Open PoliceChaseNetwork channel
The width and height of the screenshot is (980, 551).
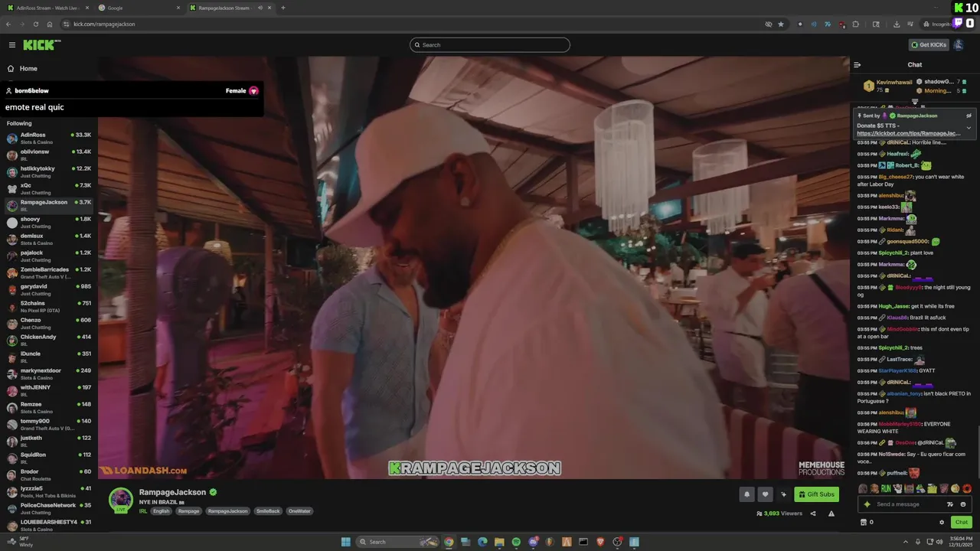(x=49, y=508)
